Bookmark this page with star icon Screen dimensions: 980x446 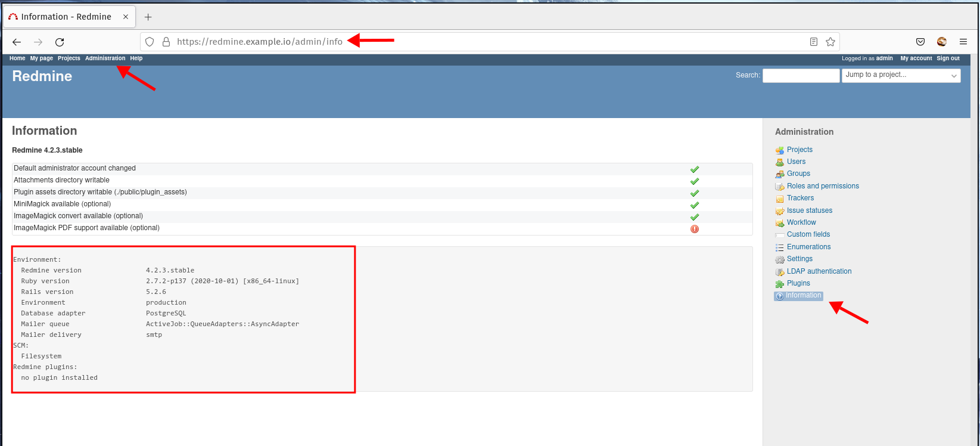pyautogui.click(x=830, y=42)
